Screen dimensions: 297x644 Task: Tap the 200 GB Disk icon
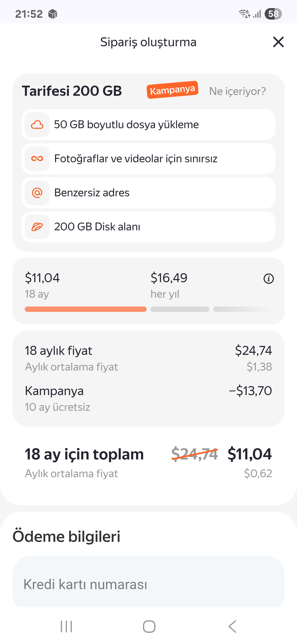(37, 227)
